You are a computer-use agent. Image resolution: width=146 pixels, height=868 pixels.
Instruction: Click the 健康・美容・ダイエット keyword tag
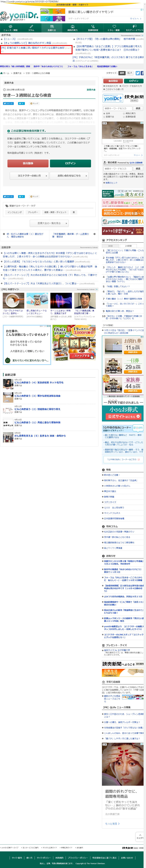(x=55, y=212)
